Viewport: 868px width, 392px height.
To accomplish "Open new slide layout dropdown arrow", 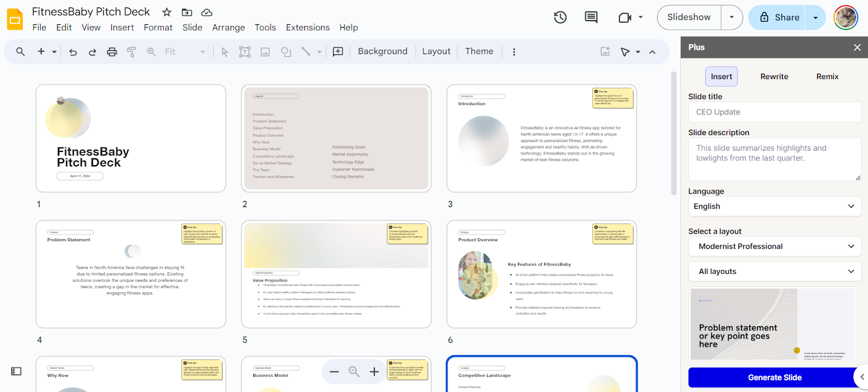I will coord(54,52).
